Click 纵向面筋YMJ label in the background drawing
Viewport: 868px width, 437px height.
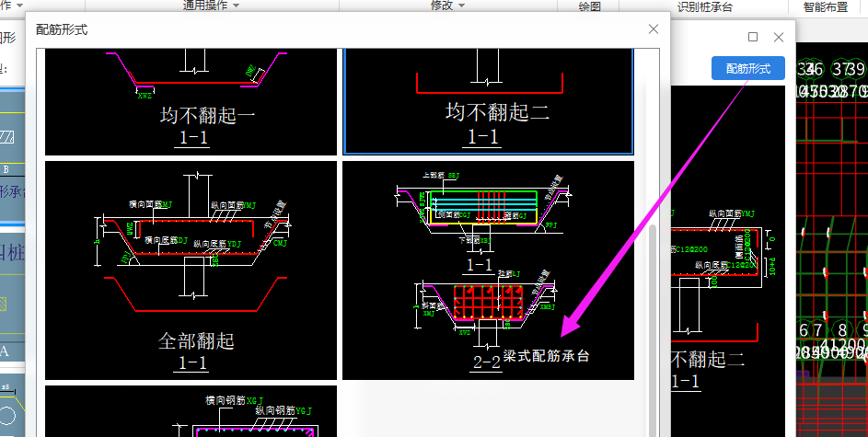click(x=732, y=213)
